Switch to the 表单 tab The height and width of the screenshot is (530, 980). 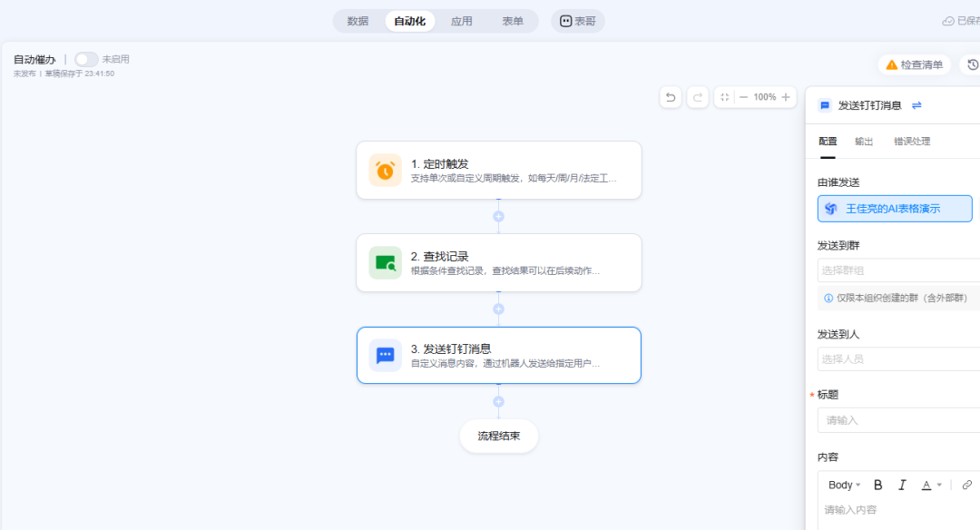point(513,21)
